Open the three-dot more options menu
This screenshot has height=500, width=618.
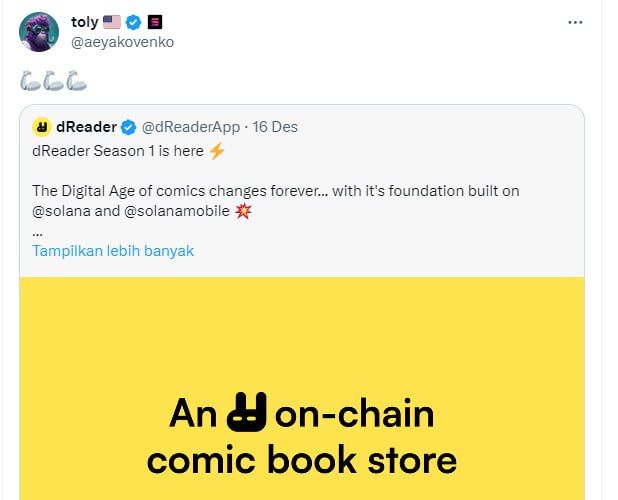coord(575,22)
